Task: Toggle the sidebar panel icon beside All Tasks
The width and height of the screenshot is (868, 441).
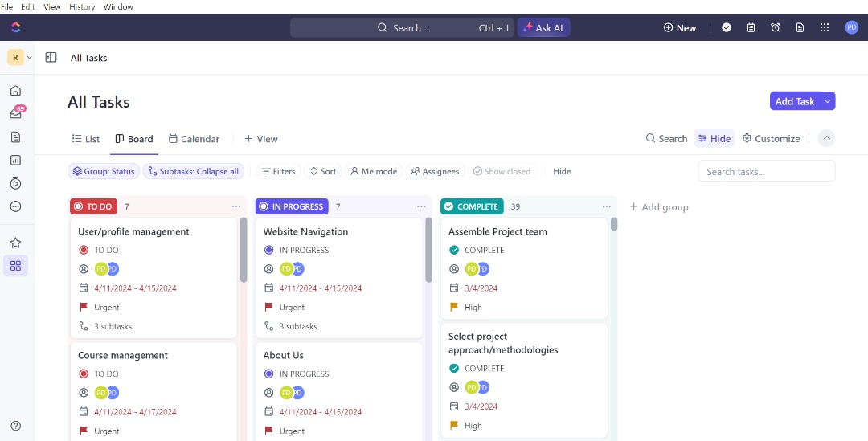Action: coord(51,58)
